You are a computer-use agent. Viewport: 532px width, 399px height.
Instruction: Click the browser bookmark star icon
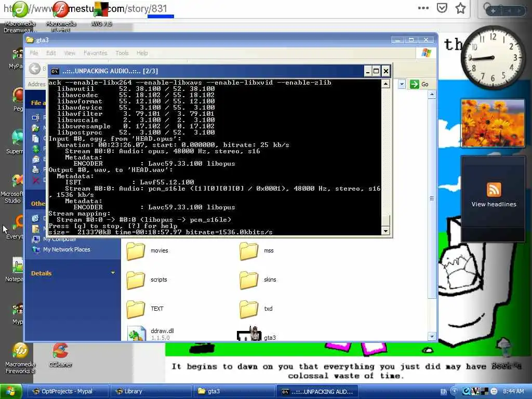point(460,8)
